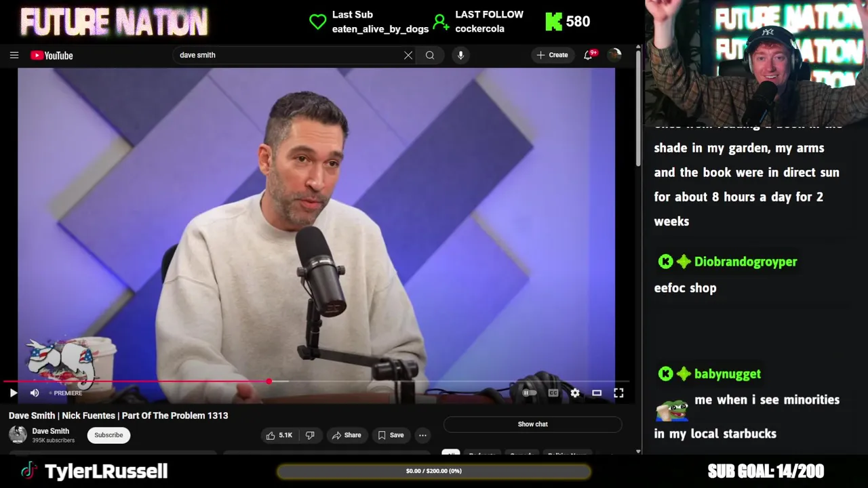Viewport: 868px width, 488px height.
Task: Save the video to playlist
Action: (391, 435)
